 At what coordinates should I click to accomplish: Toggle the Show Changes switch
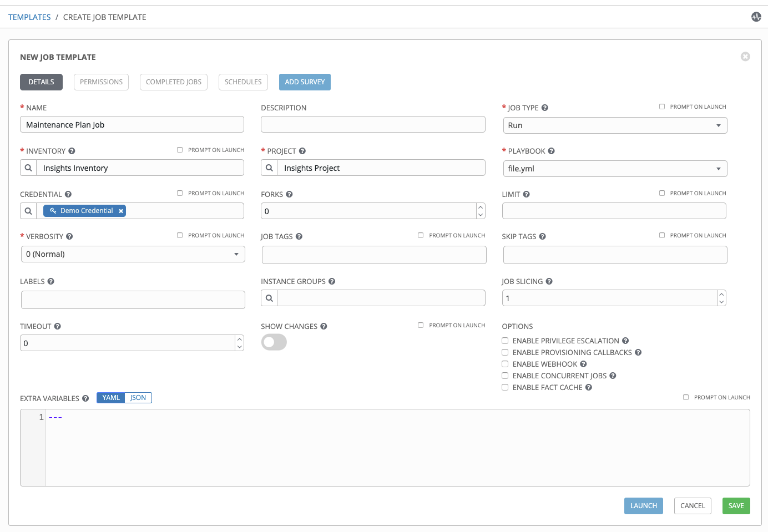click(274, 342)
